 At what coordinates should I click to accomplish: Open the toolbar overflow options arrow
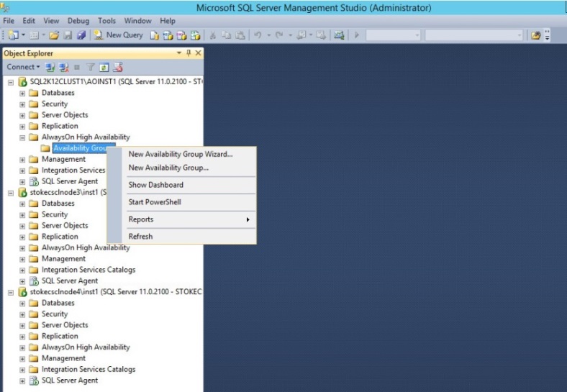547,35
